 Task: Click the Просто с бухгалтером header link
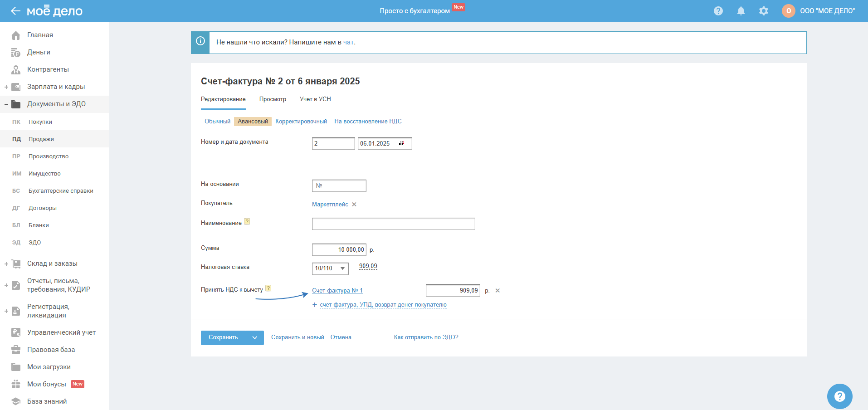414,11
